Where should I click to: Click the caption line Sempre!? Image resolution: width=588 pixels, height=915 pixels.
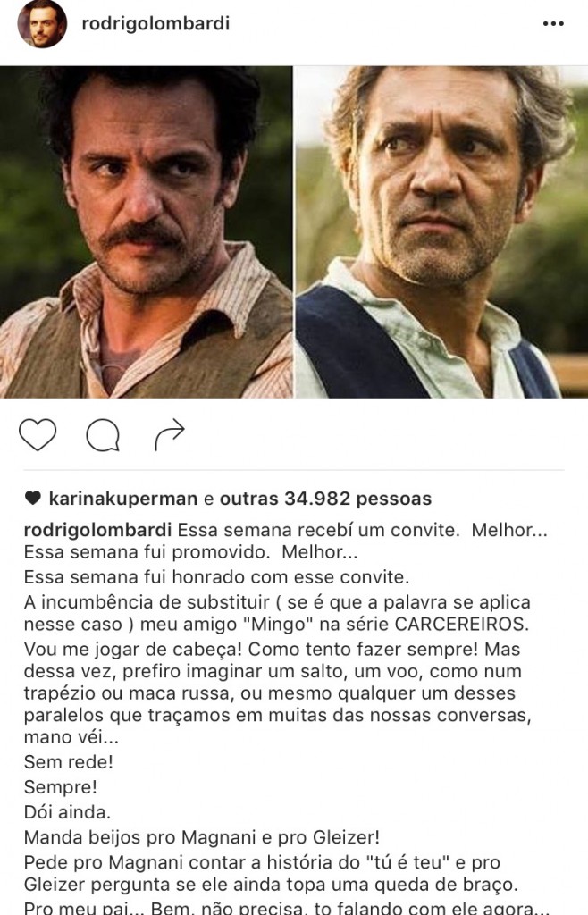60,787
